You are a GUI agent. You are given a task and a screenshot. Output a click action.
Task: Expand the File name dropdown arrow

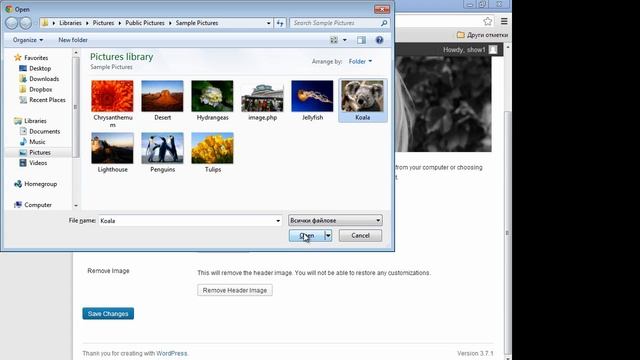coord(278,221)
